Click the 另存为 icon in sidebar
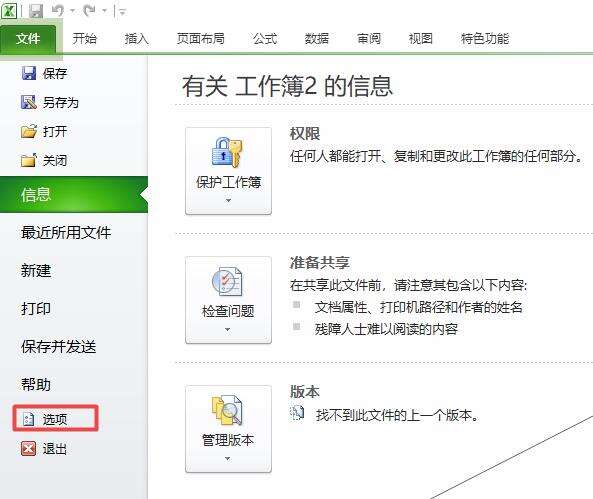Image resolution: width=593 pixels, height=499 pixels. coord(29,102)
